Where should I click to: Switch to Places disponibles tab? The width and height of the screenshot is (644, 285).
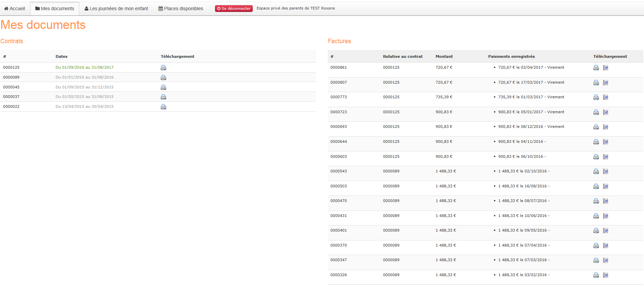181,9
